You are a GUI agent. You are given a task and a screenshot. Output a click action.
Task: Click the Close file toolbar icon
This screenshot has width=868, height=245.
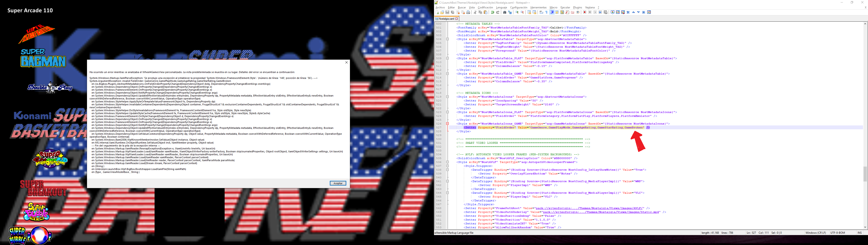tap(458, 12)
